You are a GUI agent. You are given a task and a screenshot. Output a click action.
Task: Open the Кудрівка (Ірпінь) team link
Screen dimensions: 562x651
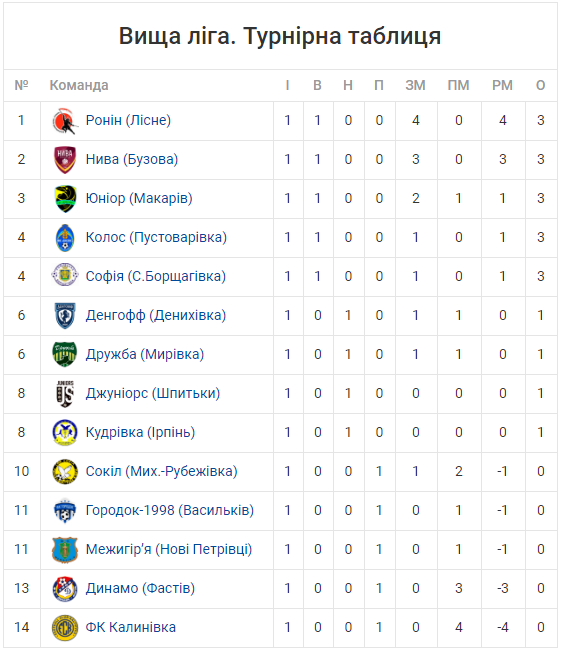[140, 433]
